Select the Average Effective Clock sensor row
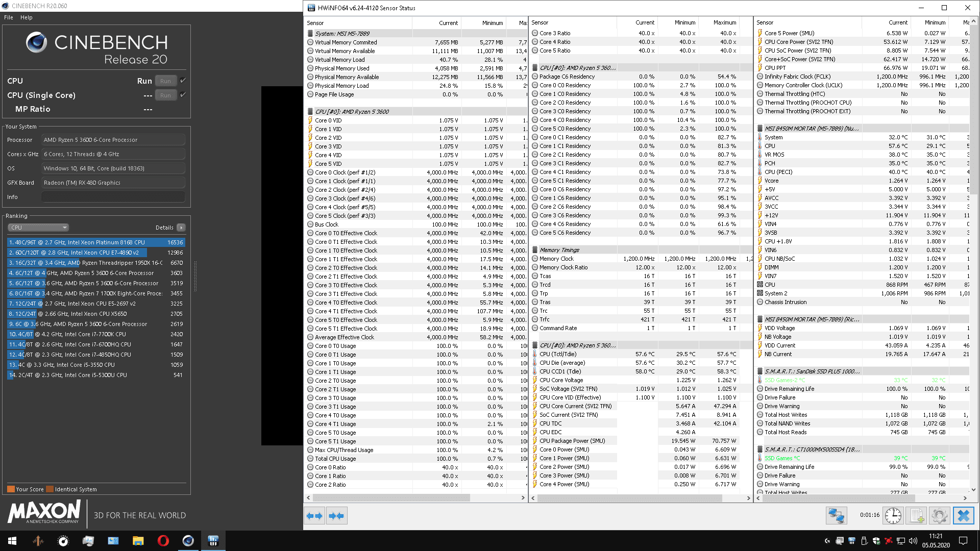980x551 pixels. point(416,337)
